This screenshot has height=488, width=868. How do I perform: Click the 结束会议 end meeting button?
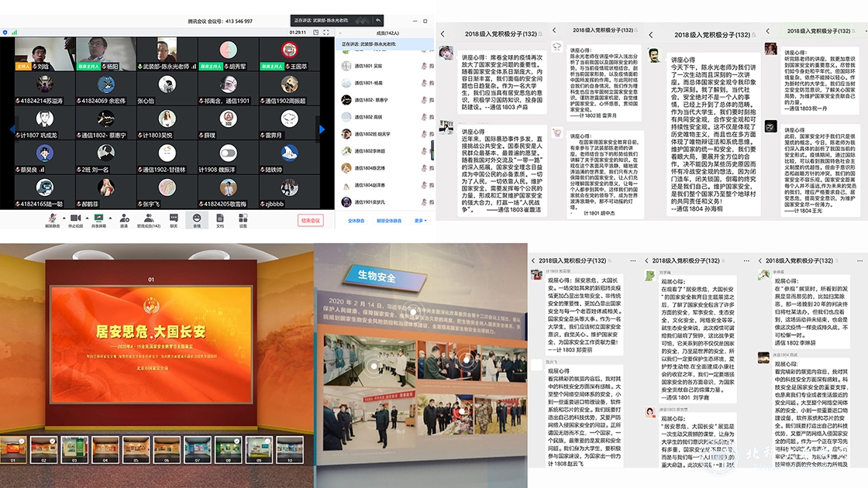point(311,221)
